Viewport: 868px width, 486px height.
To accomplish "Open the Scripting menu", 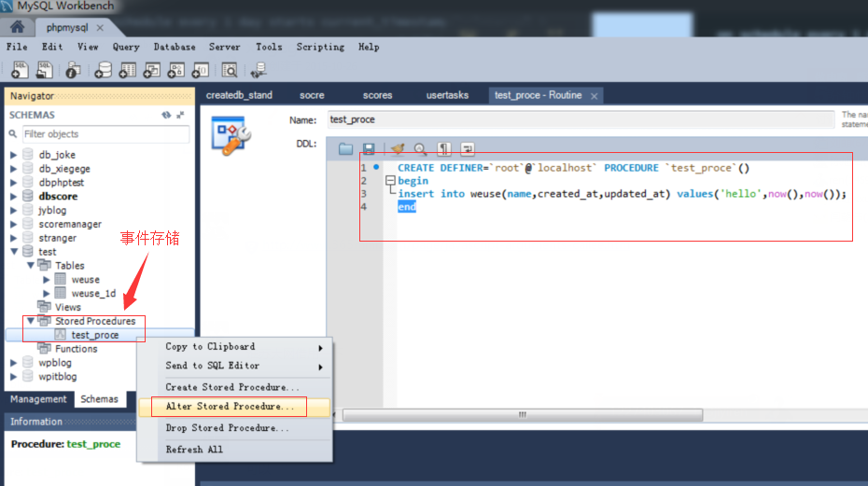I will click(320, 47).
